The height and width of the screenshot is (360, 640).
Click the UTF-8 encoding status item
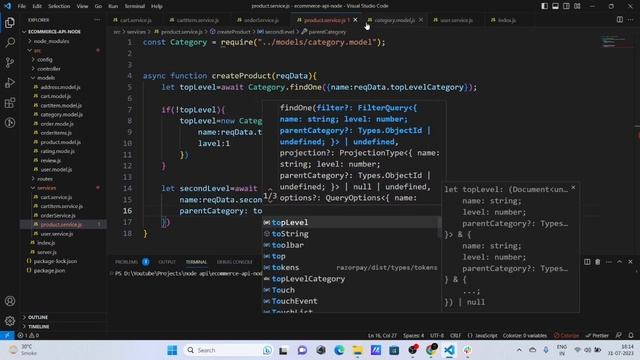coord(437,336)
